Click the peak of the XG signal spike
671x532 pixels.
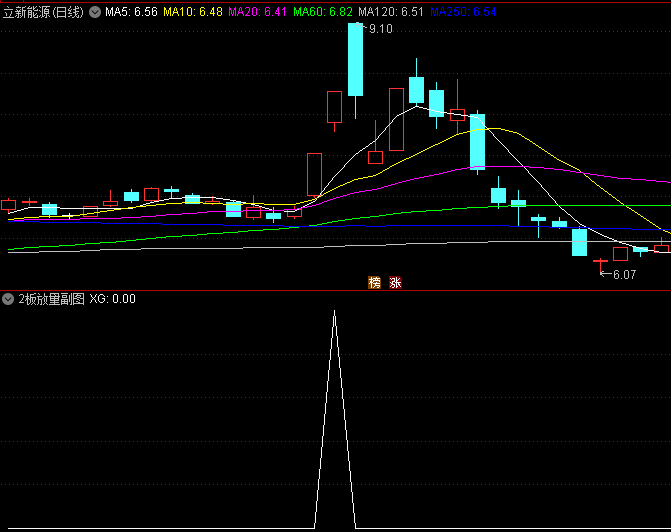click(x=334, y=312)
